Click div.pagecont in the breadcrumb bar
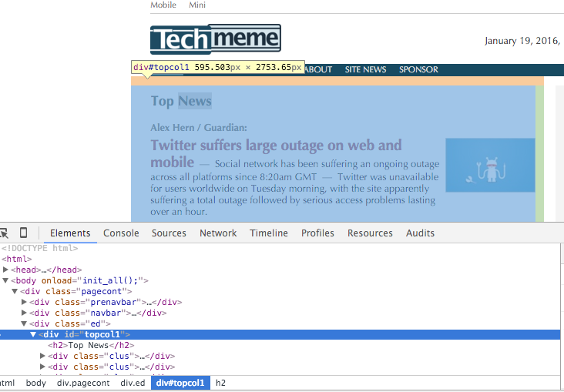This screenshot has height=392, width=564. (x=83, y=383)
